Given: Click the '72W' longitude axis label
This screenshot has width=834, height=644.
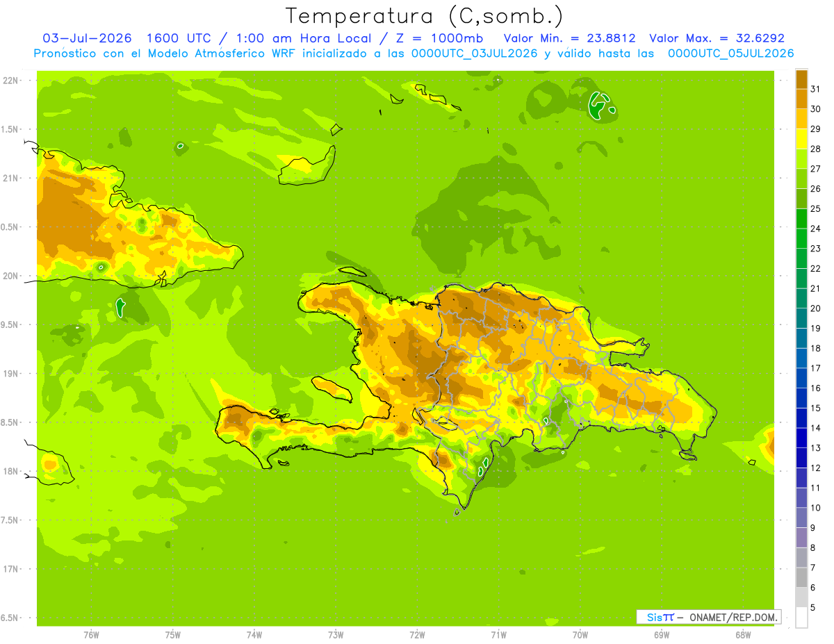Looking at the screenshot, I should tap(418, 635).
